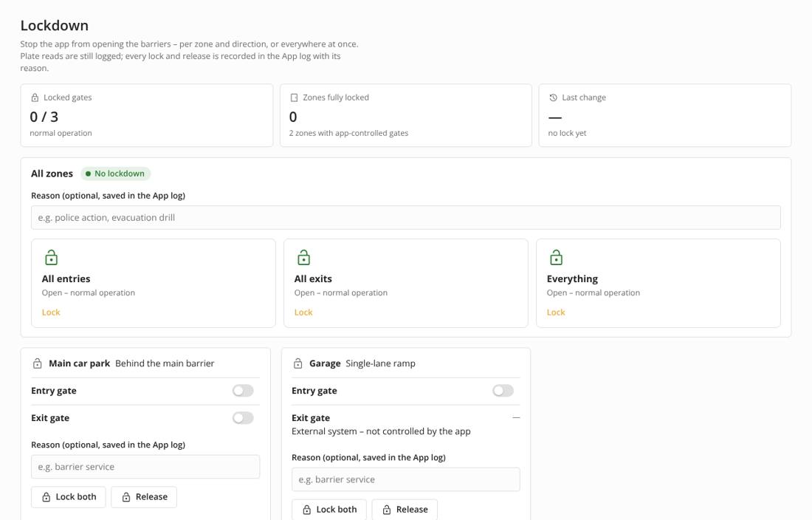Click Release for the Garage
The width and height of the screenshot is (812, 520).
pos(405,510)
